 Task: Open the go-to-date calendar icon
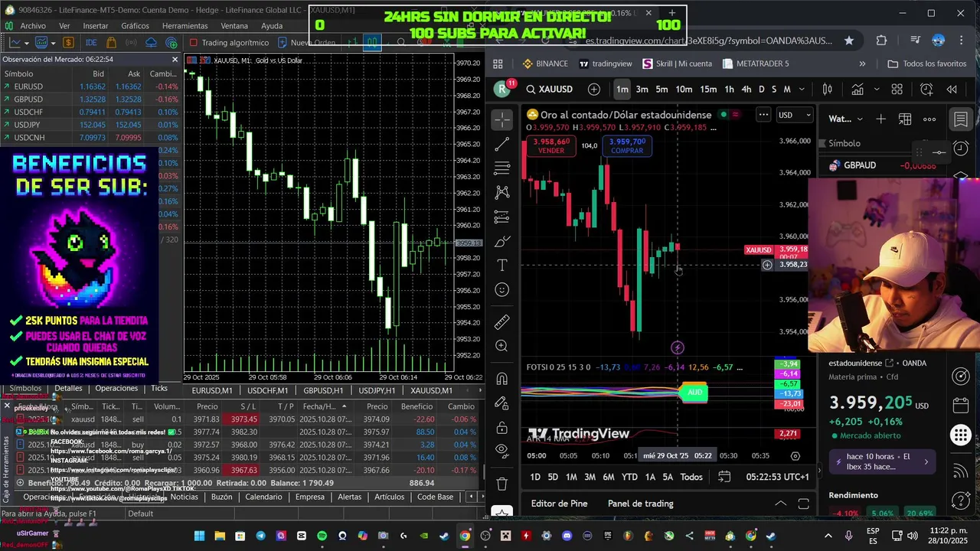pos(724,477)
